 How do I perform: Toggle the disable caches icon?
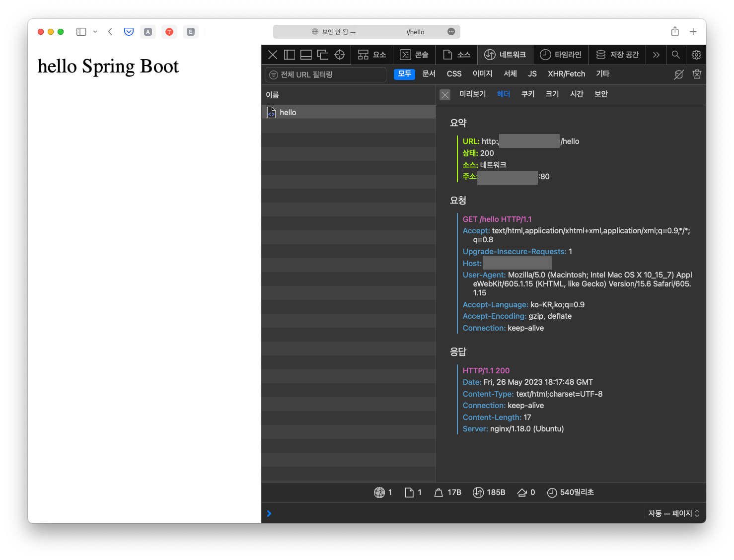tap(679, 74)
